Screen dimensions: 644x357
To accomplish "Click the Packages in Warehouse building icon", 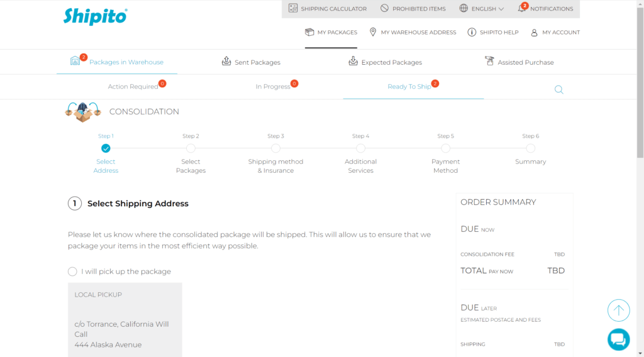I will point(75,61).
